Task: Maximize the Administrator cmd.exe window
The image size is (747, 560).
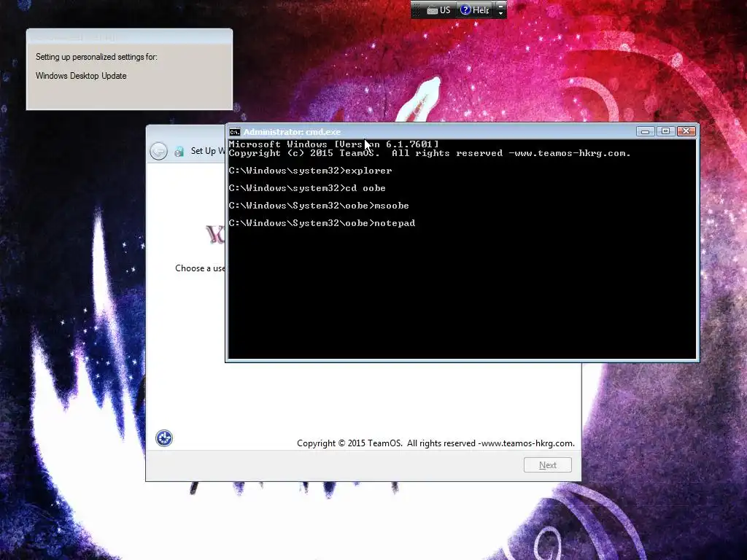Action: (x=665, y=131)
